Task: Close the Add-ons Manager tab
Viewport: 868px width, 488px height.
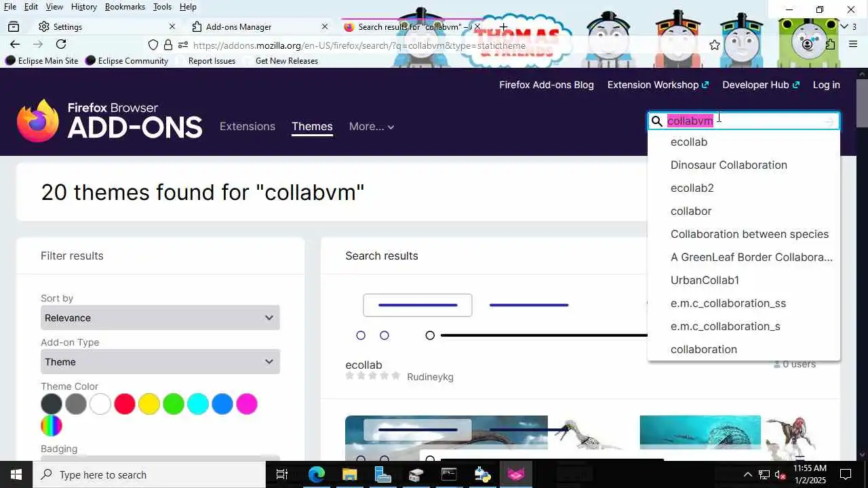Action: pos(324,26)
